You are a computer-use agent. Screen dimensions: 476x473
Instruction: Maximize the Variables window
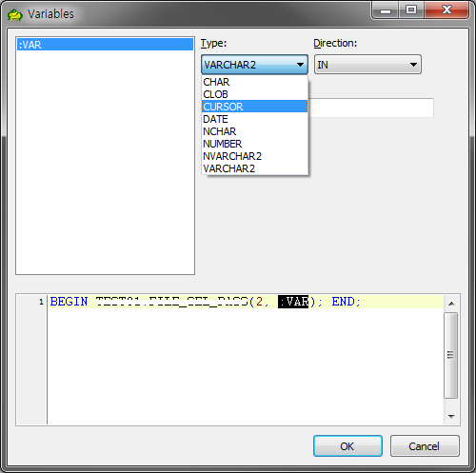click(411, 10)
